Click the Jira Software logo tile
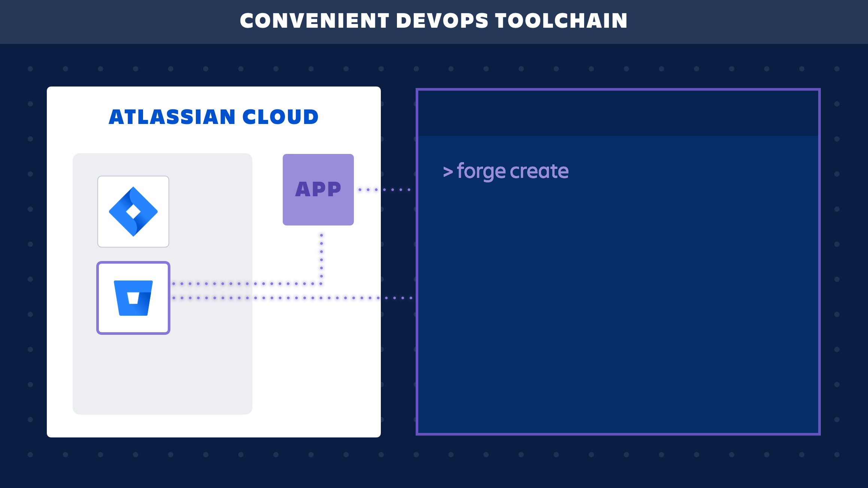Screen dimensions: 868x488 tap(133, 212)
